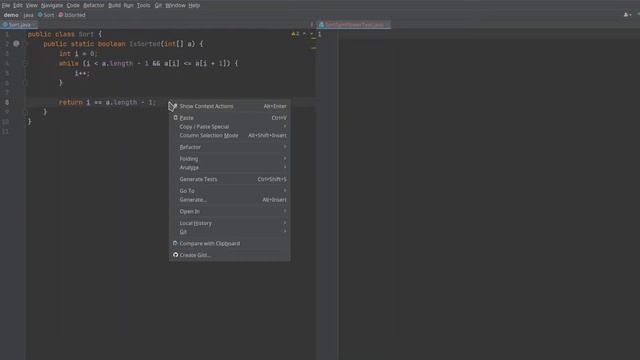
Task: Switch to the Sort.java editor tab
Action: (x=19, y=25)
